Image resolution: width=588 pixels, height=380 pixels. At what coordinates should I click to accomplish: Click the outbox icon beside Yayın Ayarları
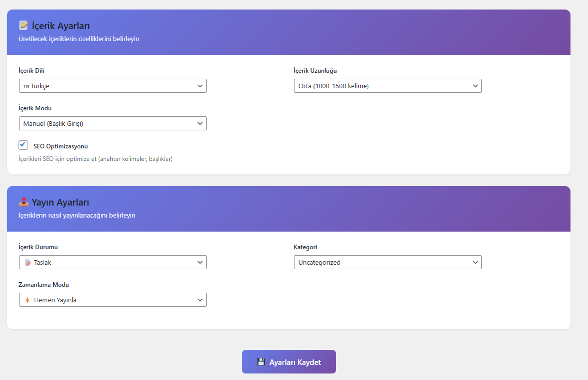(24, 202)
